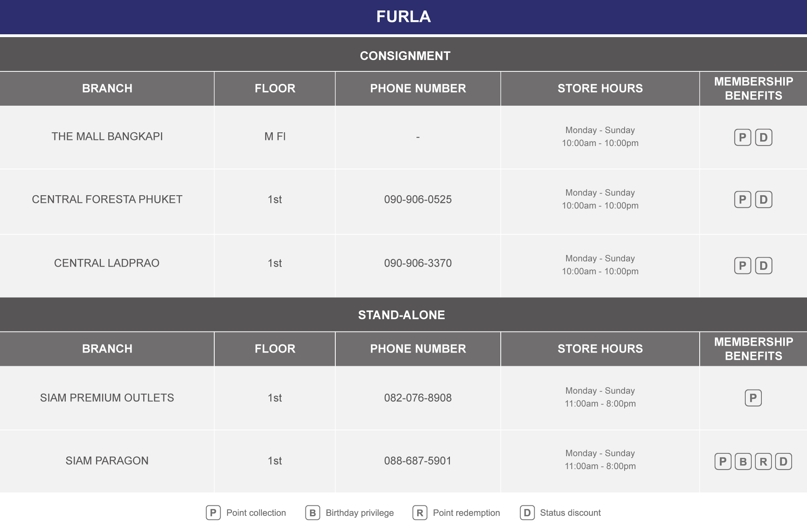Select the STAND-ALONE section header
807x532 pixels.
[x=403, y=315]
